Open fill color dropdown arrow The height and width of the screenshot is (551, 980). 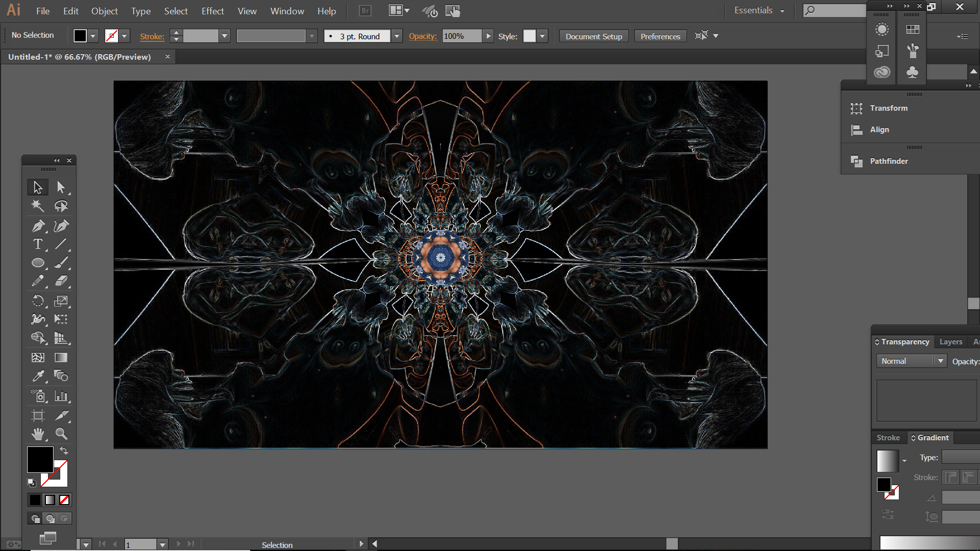pos(93,36)
